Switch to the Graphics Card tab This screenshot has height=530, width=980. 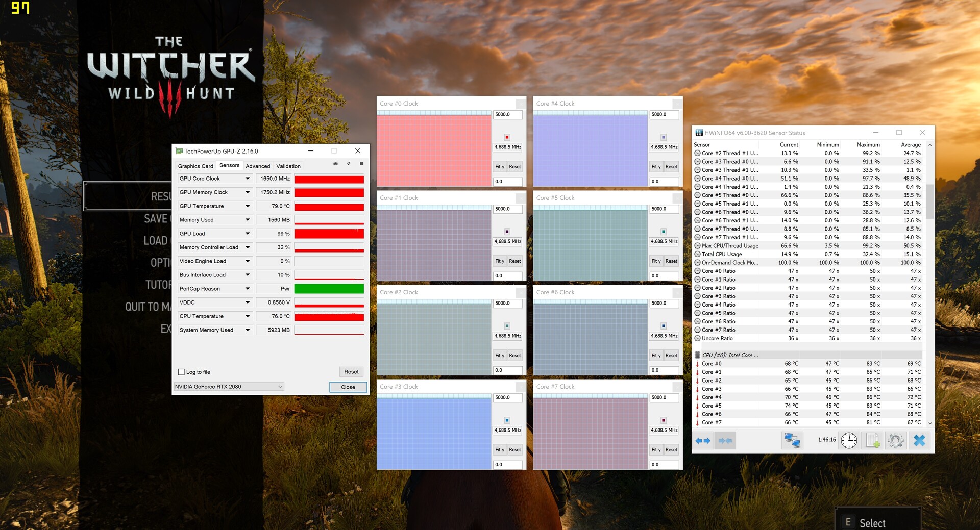195,166
